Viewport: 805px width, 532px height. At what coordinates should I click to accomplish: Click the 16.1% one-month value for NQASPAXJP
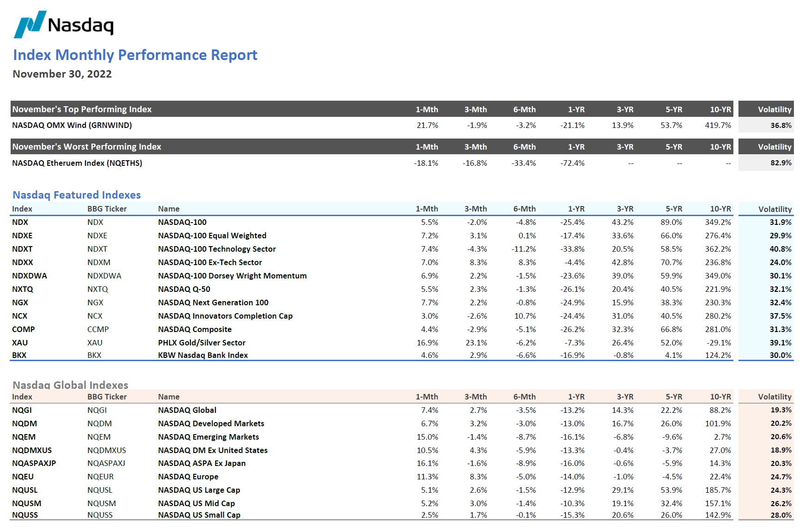pos(427,463)
